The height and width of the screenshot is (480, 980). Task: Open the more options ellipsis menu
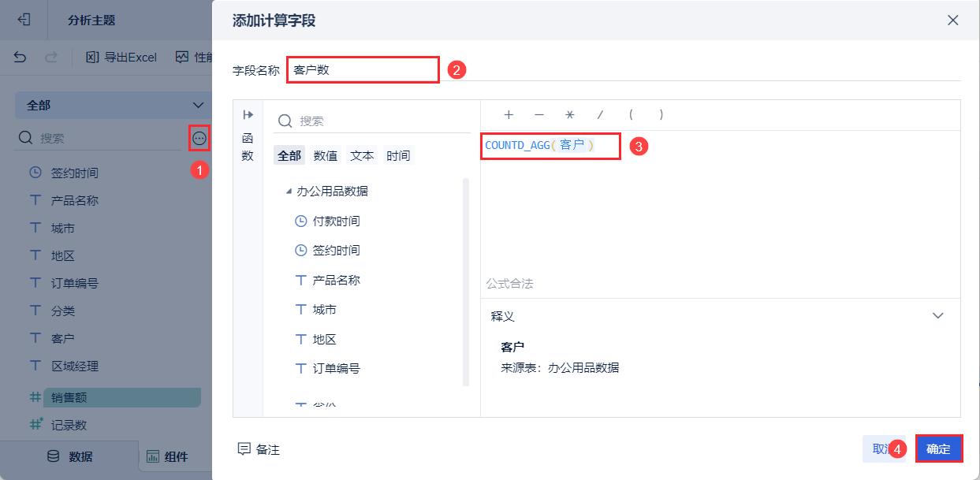[199, 138]
